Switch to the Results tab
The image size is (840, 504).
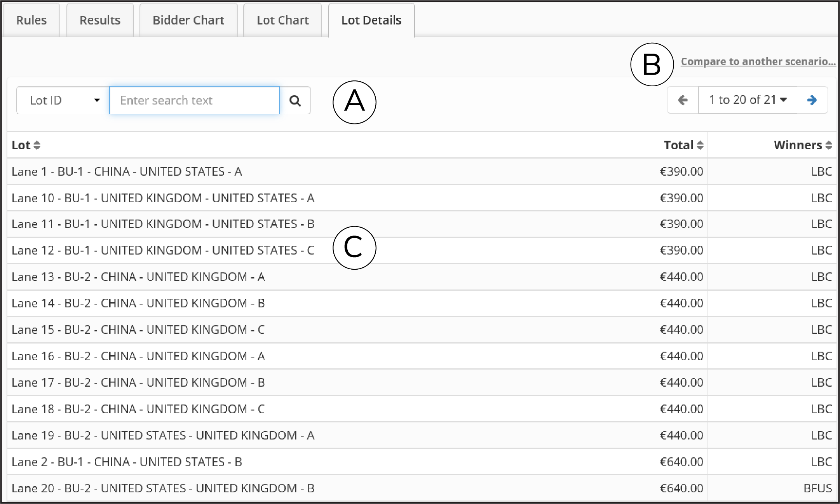(100, 20)
